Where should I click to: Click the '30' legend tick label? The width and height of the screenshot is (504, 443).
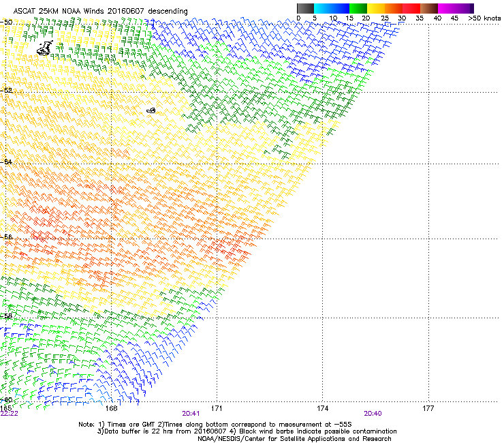(402, 18)
